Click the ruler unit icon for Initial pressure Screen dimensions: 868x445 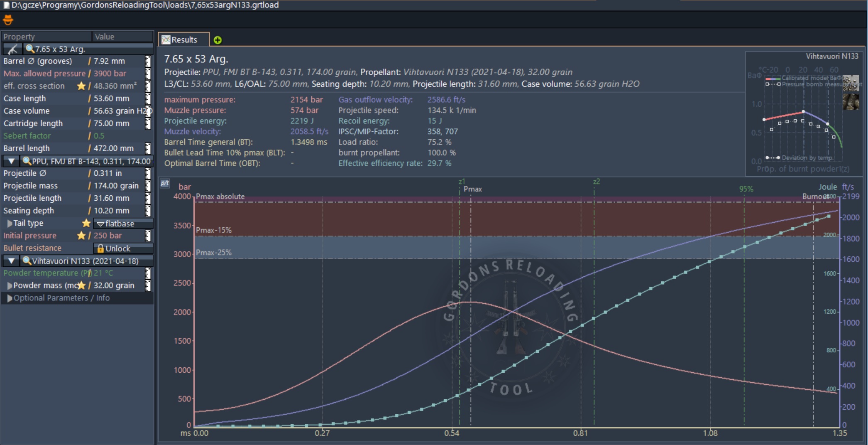(x=148, y=236)
